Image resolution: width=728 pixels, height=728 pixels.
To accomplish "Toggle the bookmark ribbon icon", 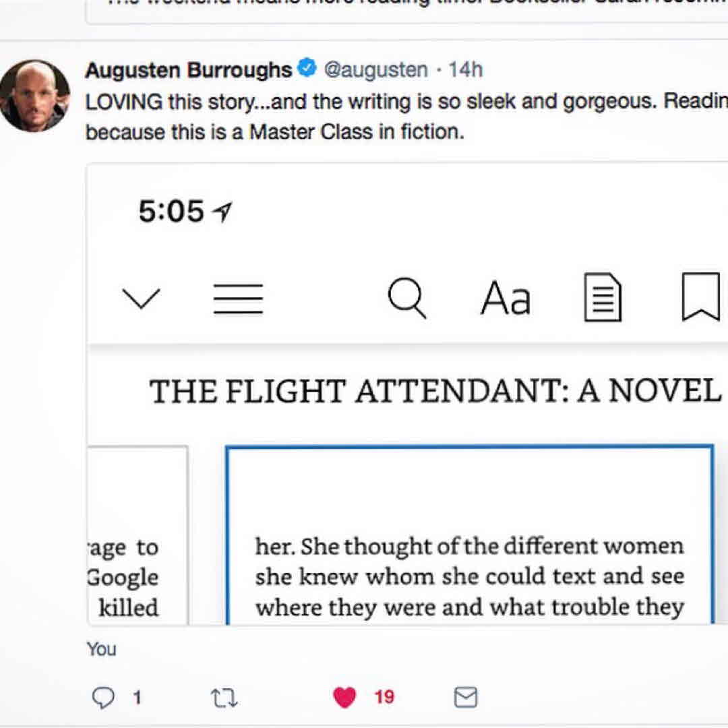I will click(700, 297).
